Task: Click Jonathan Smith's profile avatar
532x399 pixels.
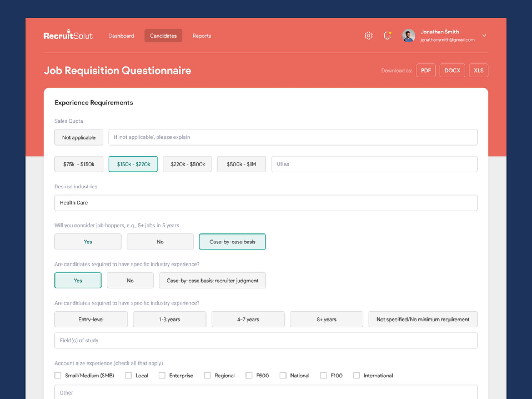Action: (x=408, y=36)
